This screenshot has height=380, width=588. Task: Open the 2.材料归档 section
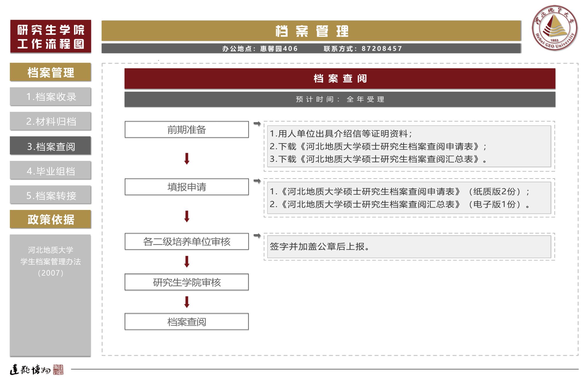pyautogui.click(x=51, y=121)
